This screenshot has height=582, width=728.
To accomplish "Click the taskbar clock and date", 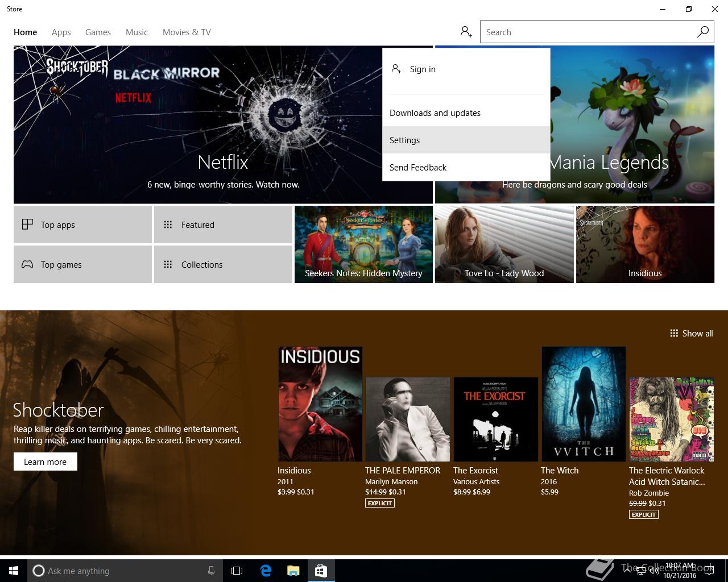I will [x=680, y=571].
